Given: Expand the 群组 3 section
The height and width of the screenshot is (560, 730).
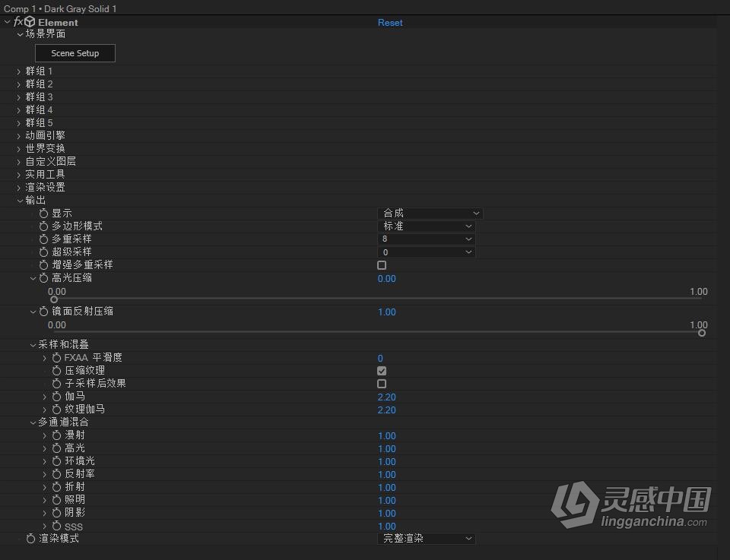Looking at the screenshot, I should (18, 97).
